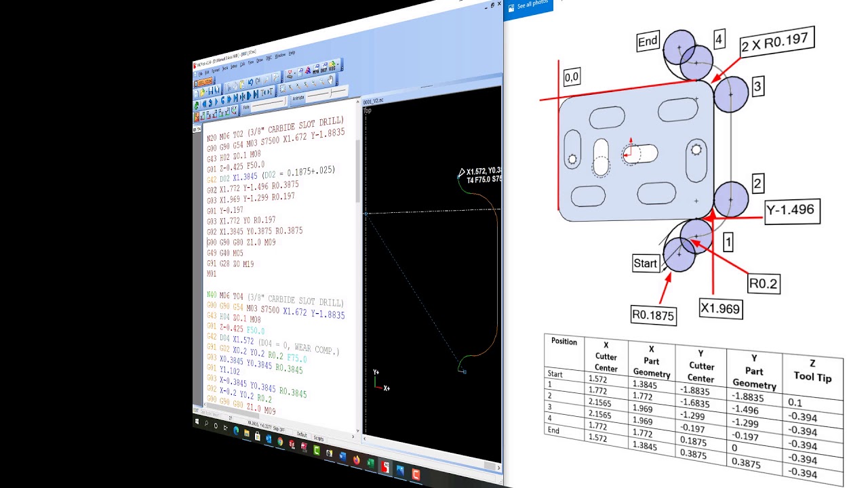Click the Paste clipboard icon
The width and height of the screenshot is (868, 488).
242,85
